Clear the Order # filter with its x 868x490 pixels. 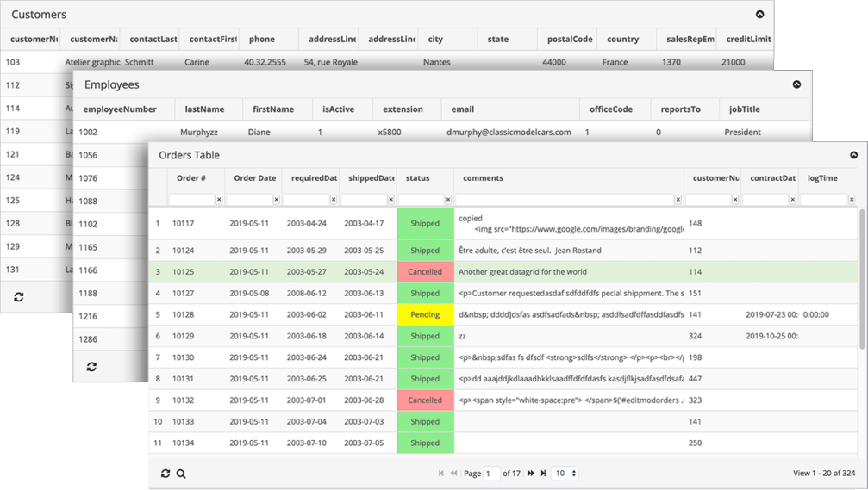[x=219, y=200]
